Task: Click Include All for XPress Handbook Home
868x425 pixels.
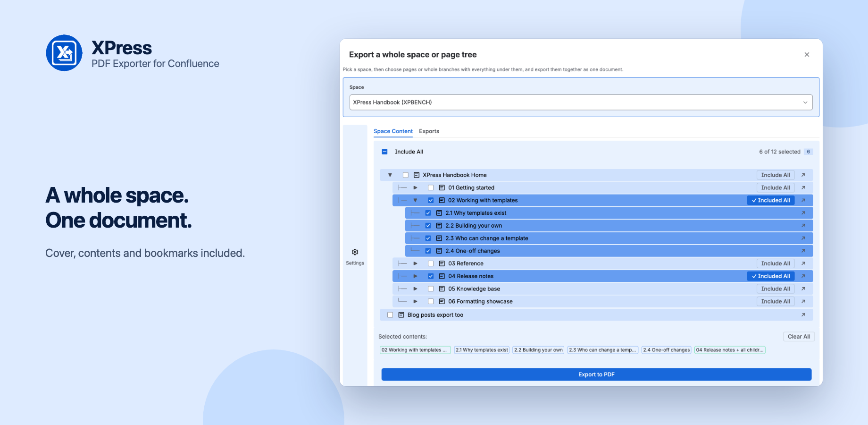Action: [x=776, y=175]
